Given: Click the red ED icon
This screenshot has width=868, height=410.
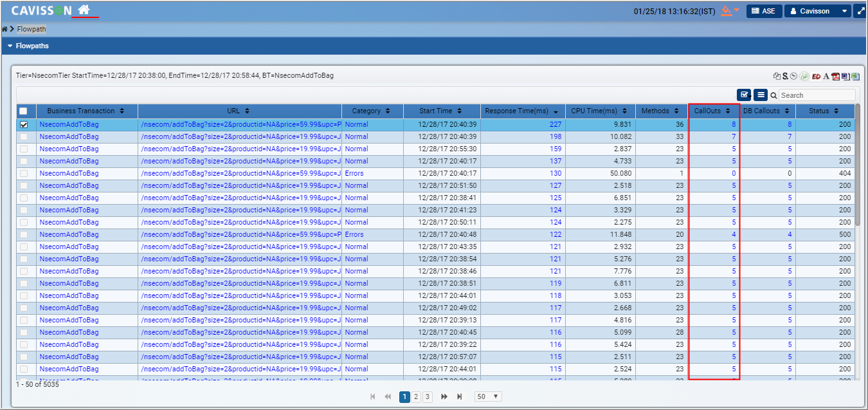Looking at the screenshot, I should 816,77.
